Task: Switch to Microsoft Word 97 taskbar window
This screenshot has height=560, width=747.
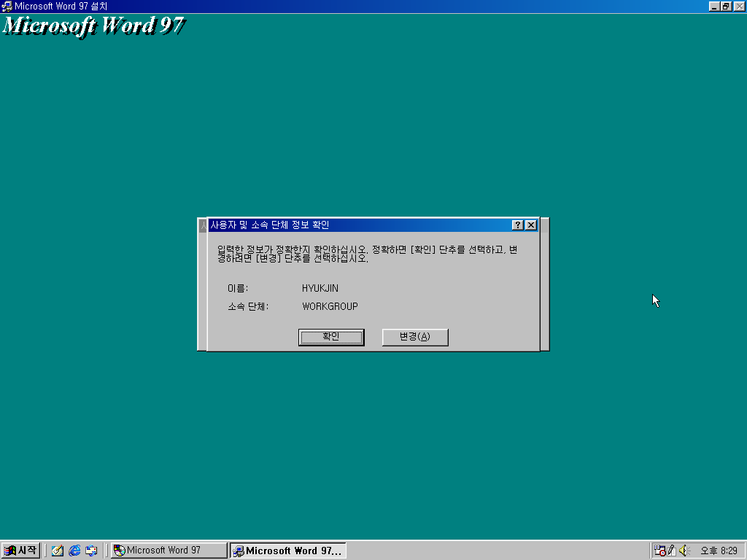Action: coord(169,551)
